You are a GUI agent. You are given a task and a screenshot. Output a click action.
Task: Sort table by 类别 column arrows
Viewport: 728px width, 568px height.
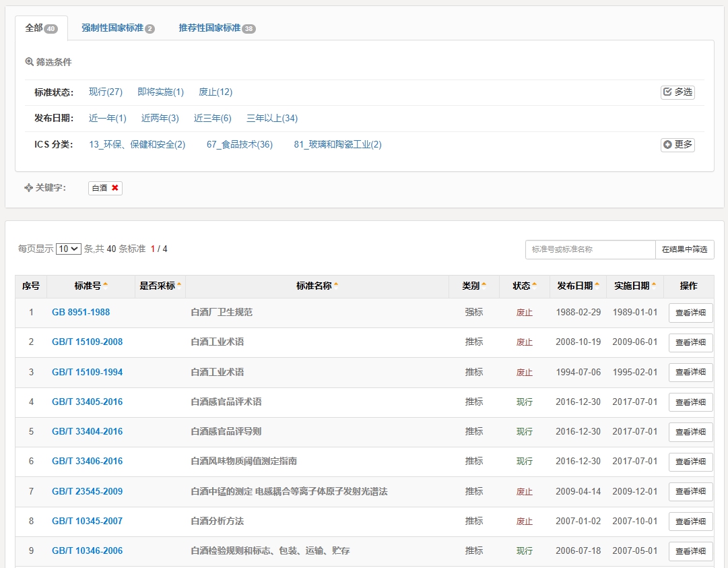(x=484, y=286)
